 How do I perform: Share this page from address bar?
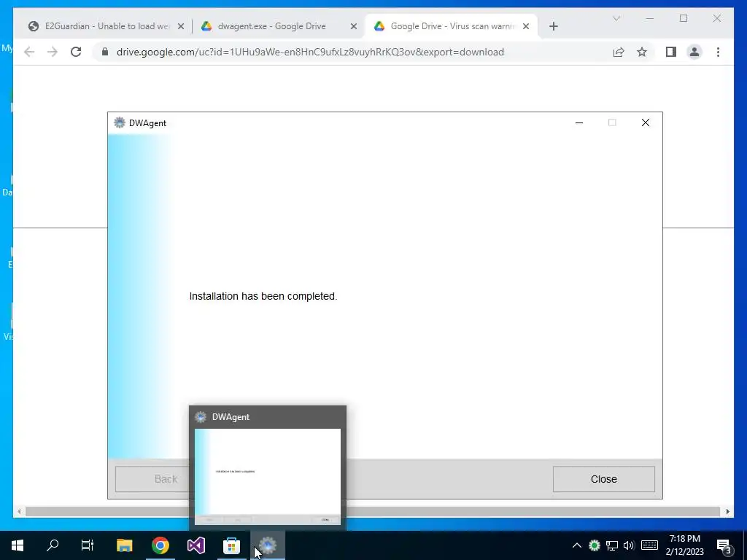click(x=619, y=52)
